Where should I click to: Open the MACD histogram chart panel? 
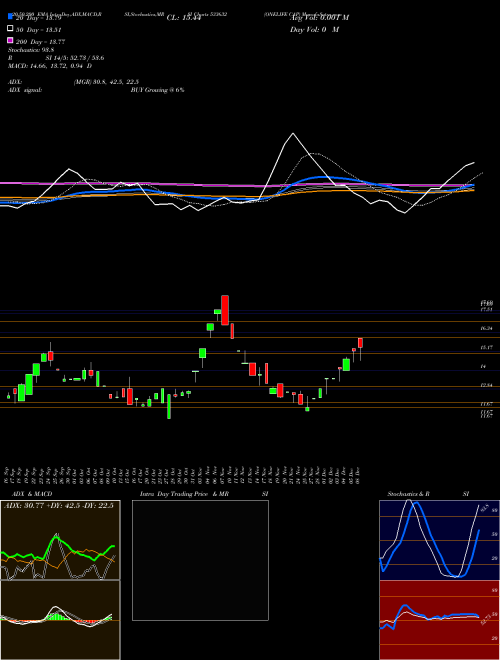click(x=60, y=620)
